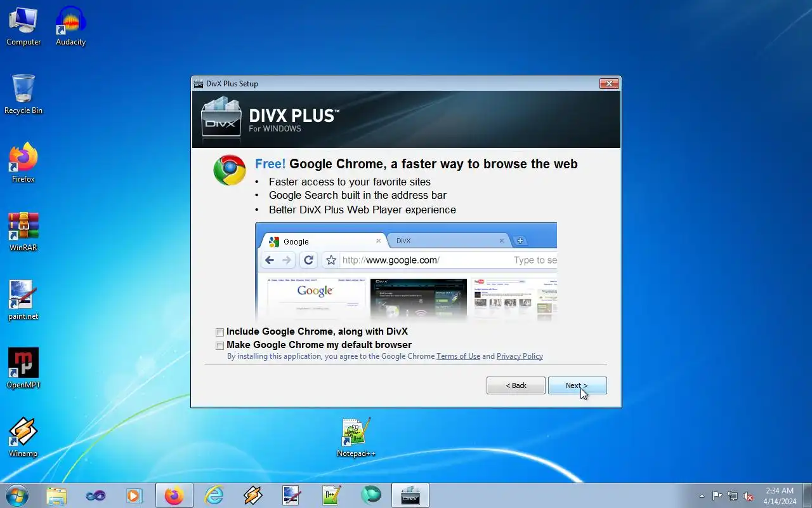Open the clock showing 2:34 AM
812x508 pixels.
coord(780,496)
